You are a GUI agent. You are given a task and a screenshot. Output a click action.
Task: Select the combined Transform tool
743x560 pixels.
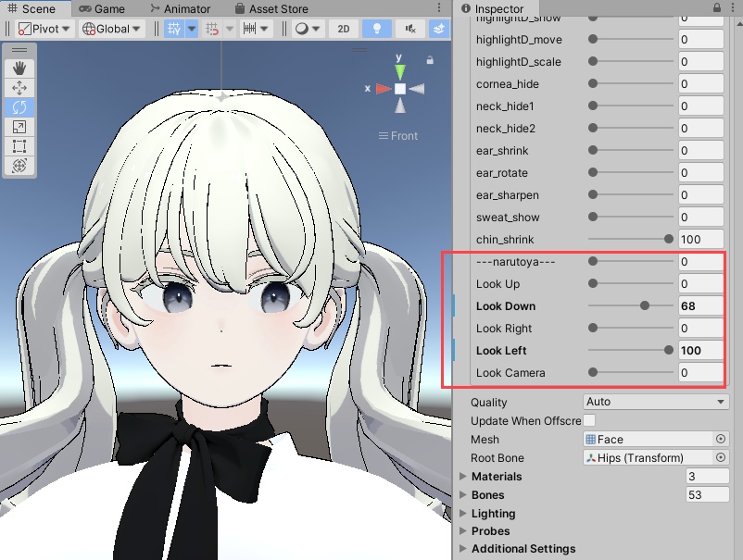coord(19,166)
